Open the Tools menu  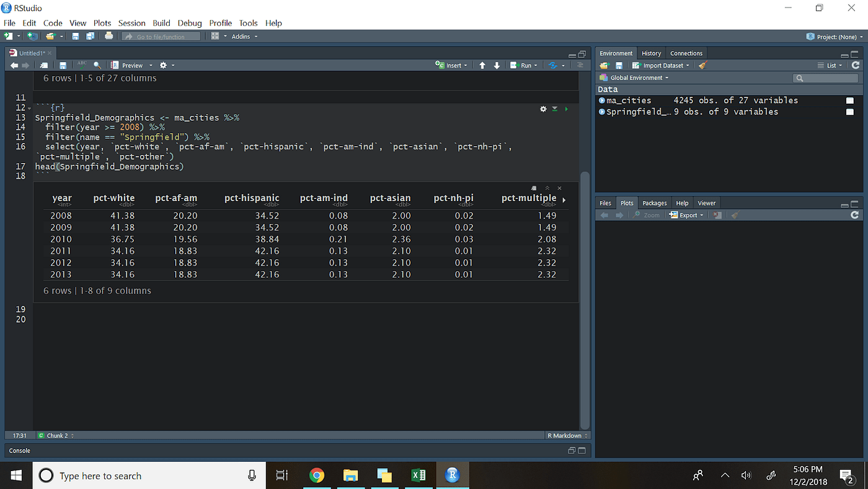248,23
